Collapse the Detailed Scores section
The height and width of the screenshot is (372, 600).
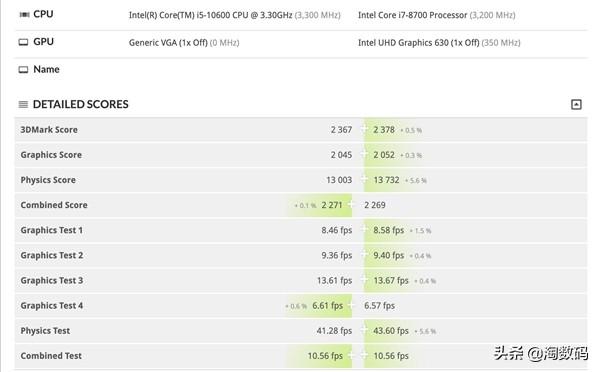(576, 104)
